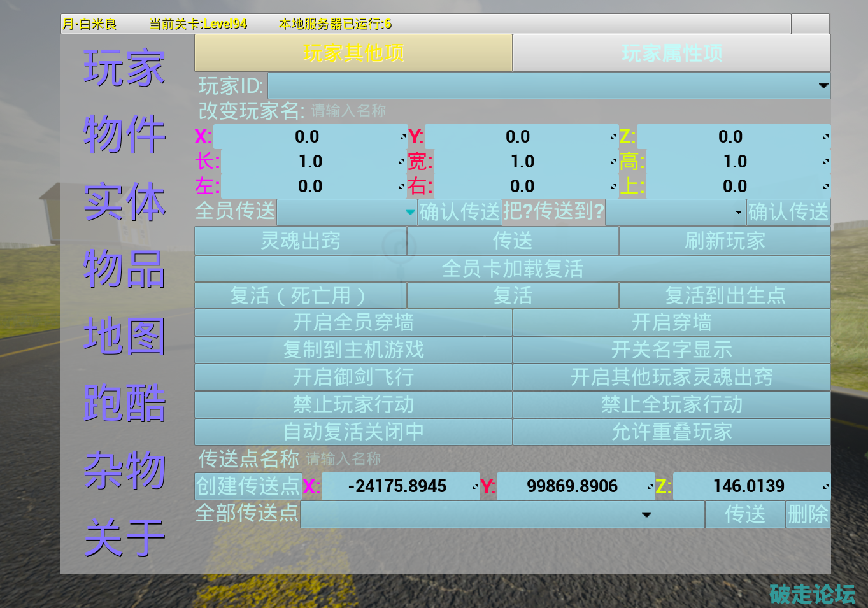Click the 创建传送点 button
Screen dimensions: 868x608
(x=248, y=486)
